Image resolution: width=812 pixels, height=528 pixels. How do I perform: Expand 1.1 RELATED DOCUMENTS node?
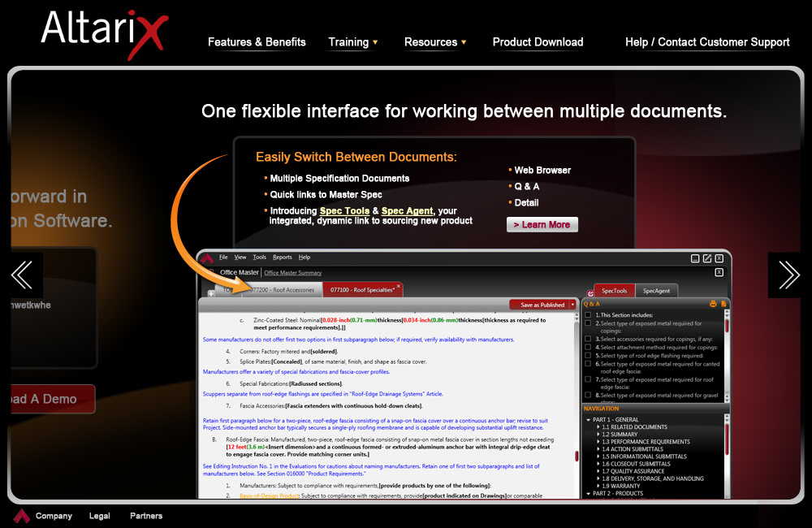598,427
